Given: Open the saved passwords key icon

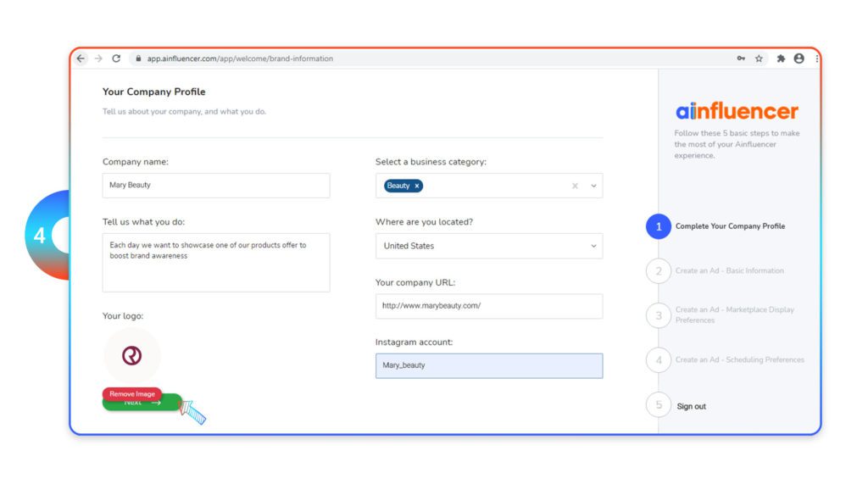Looking at the screenshot, I should point(741,58).
